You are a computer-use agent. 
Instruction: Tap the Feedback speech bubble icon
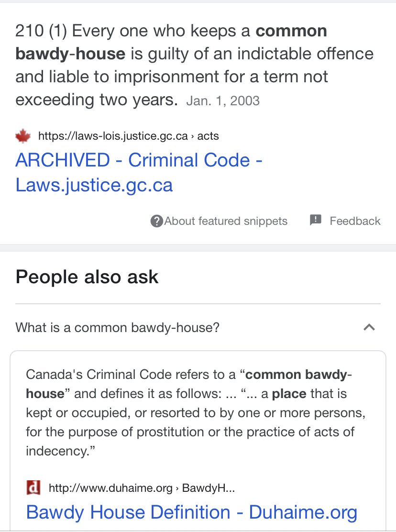tap(316, 221)
